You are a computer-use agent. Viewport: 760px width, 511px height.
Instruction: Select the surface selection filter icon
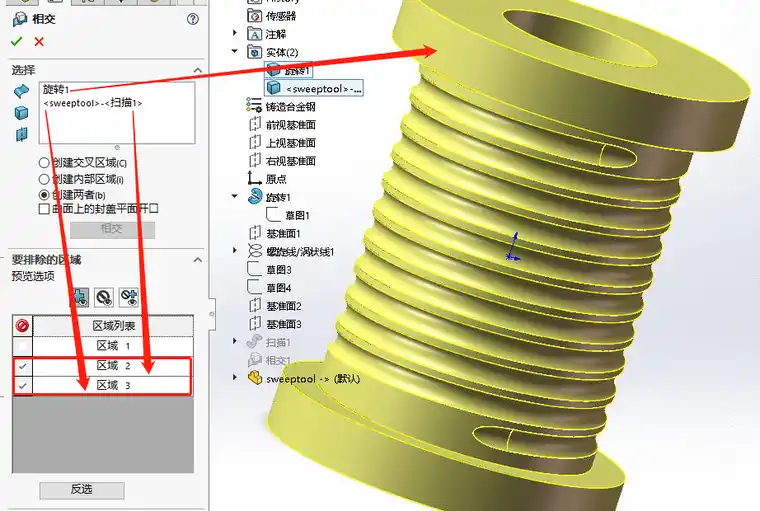[x=21, y=91]
